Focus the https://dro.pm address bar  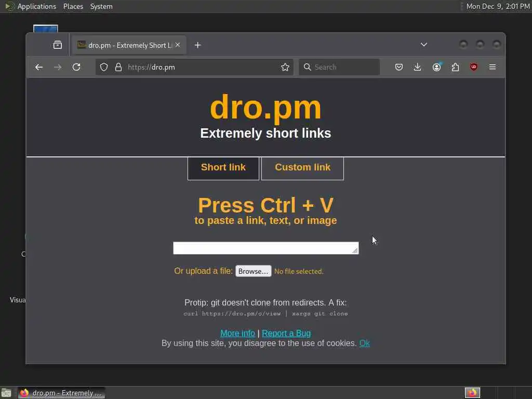194,67
